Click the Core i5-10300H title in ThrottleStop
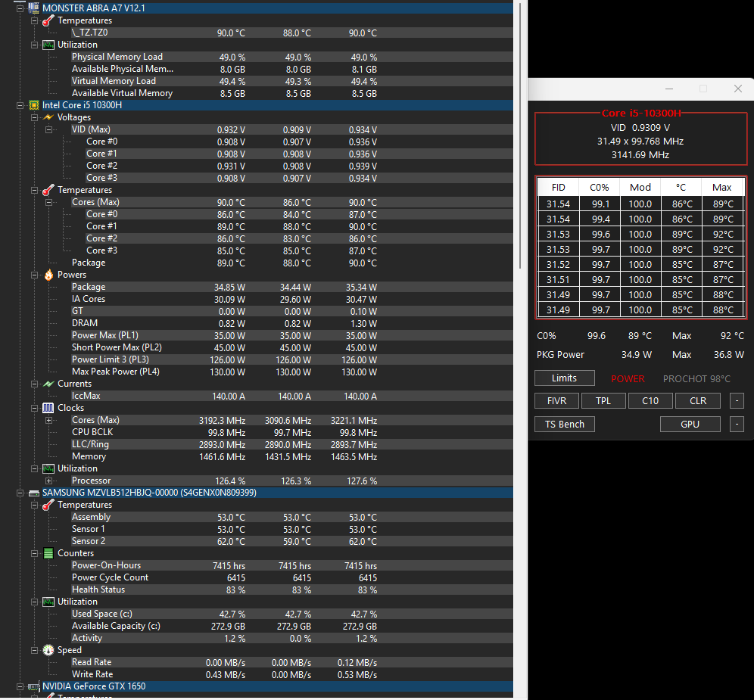The height and width of the screenshot is (700, 754). click(641, 113)
